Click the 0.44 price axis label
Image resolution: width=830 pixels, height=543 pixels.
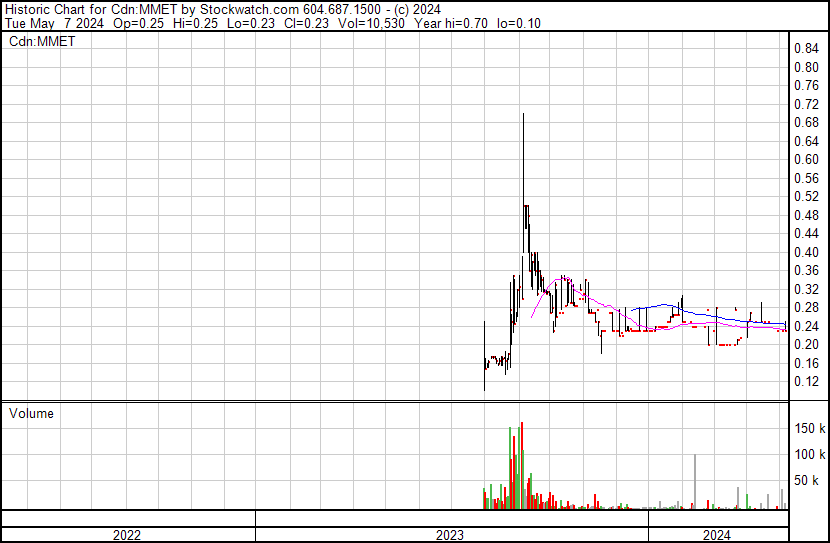(x=807, y=233)
